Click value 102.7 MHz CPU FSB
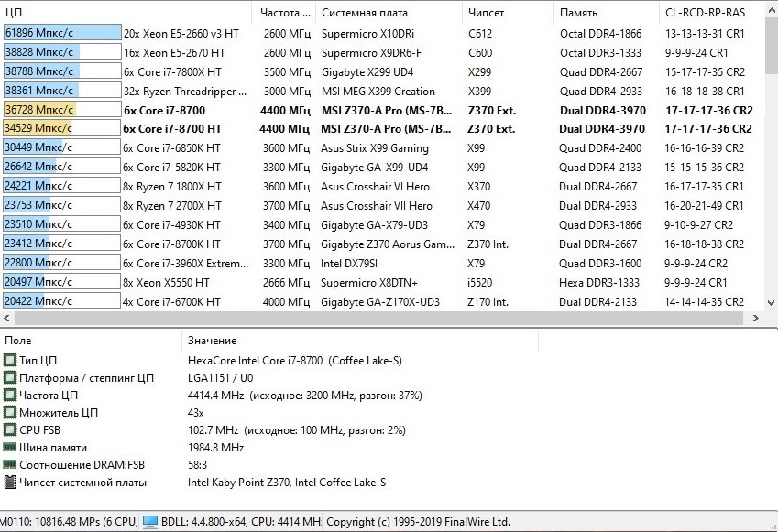778x532 pixels. tap(296, 429)
